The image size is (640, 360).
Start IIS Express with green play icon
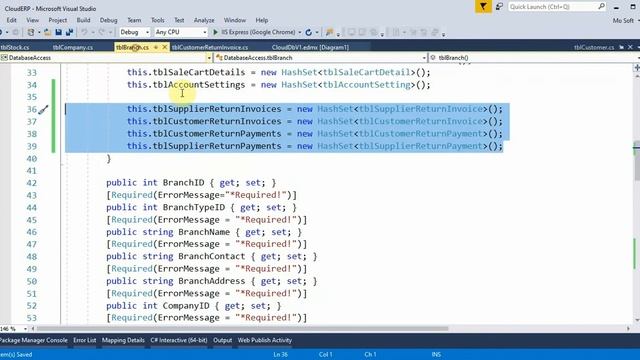(215, 32)
